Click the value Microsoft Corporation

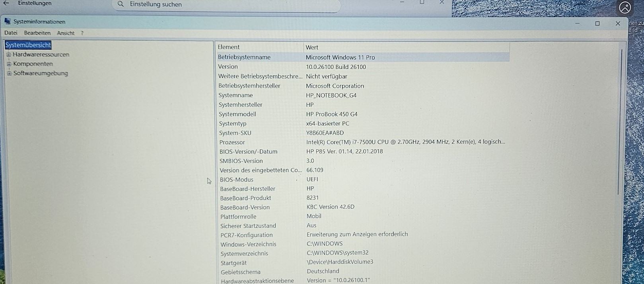[335, 86]
